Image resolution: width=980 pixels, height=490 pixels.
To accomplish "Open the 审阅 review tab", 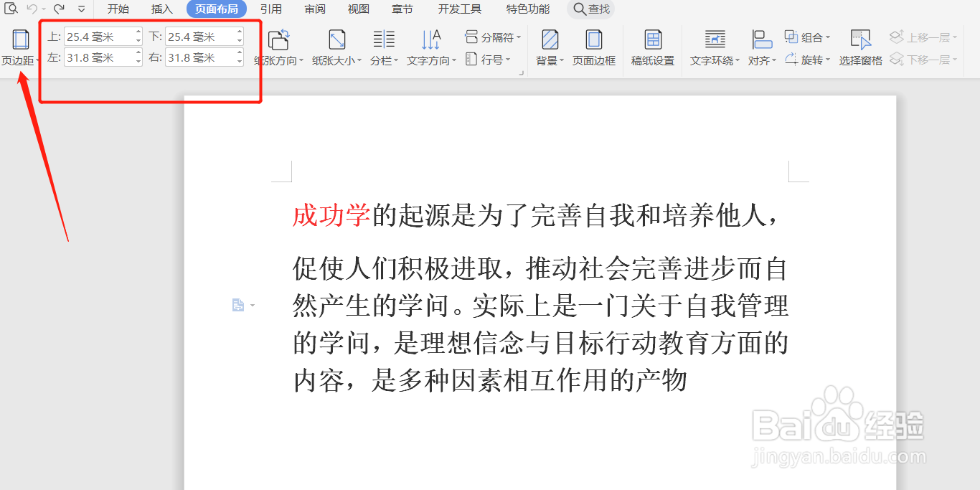I will 314,9.
